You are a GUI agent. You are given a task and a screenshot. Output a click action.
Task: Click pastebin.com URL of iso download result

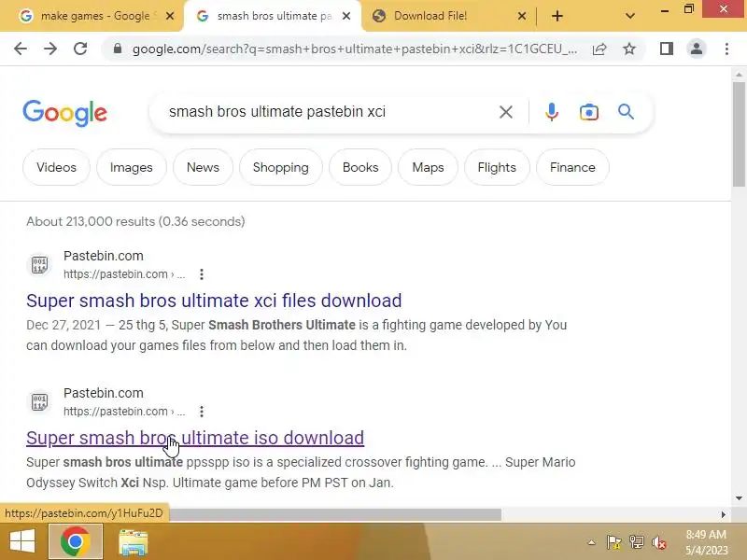124,412
